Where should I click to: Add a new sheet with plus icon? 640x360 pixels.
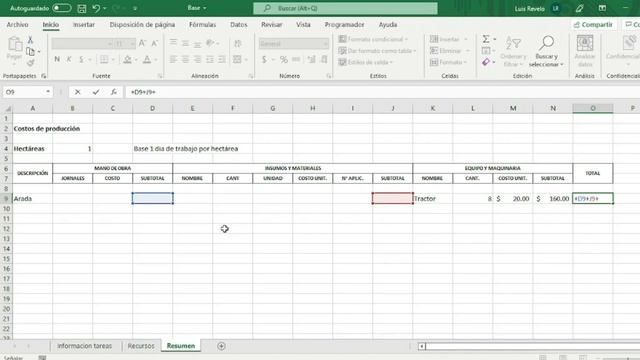point(221,346)
